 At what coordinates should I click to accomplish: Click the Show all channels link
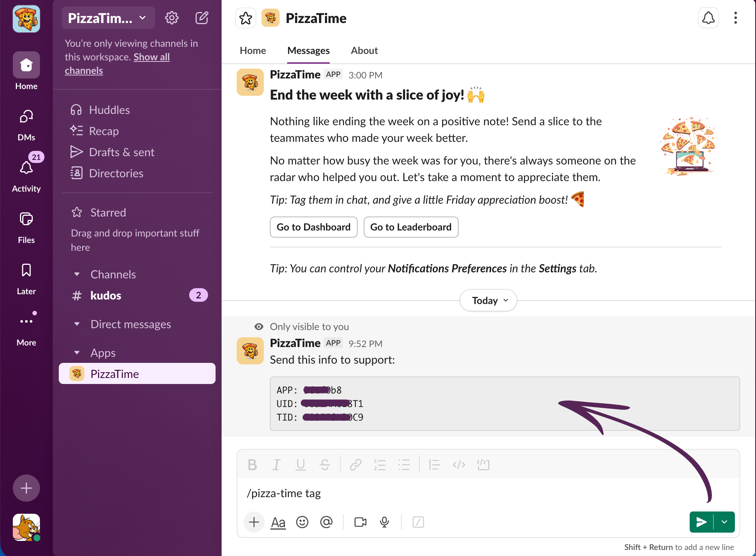[x=152, y=57]
